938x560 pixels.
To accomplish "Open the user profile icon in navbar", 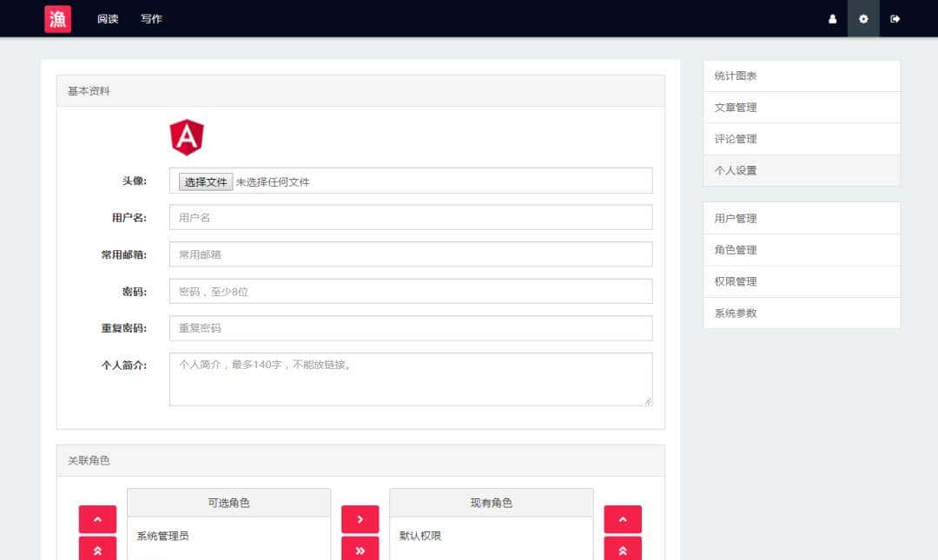I will (832, 18).
